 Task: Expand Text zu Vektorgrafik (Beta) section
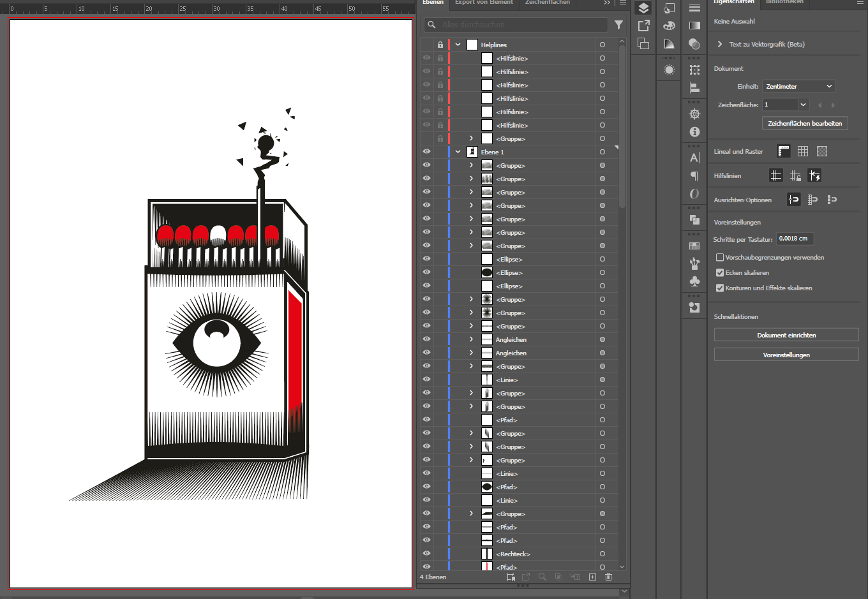(720, 45)
